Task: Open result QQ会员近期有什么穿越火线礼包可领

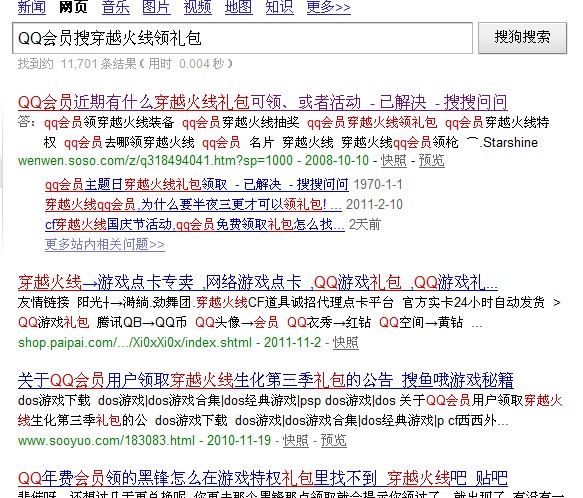Action: pyautogui.click(x=262, y=102)
